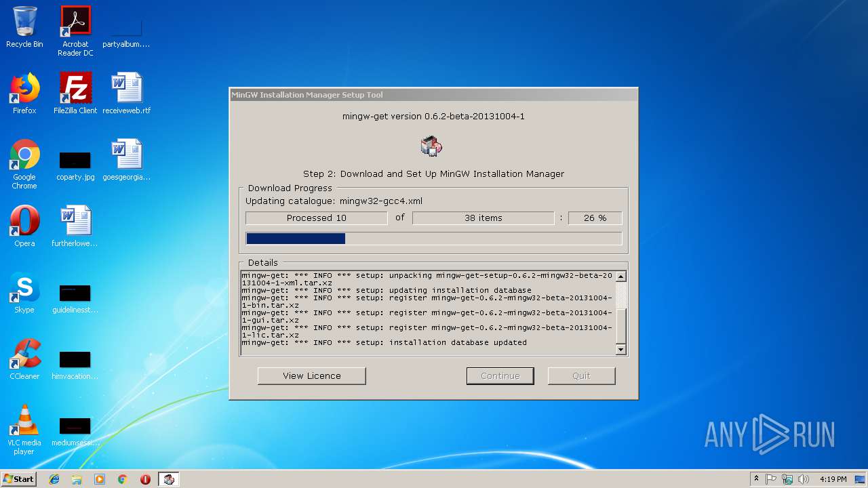868x488 pixels.
Task: Select himvacation desktop file
Action: point(75,365)
